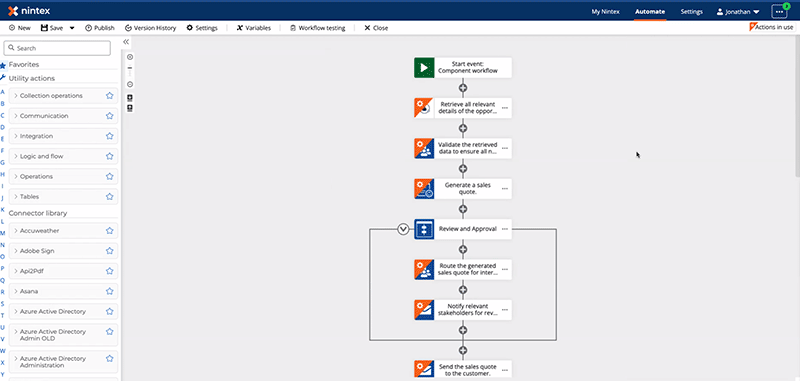Click the action Search field
Screen dimensions: 800x381
57,48
